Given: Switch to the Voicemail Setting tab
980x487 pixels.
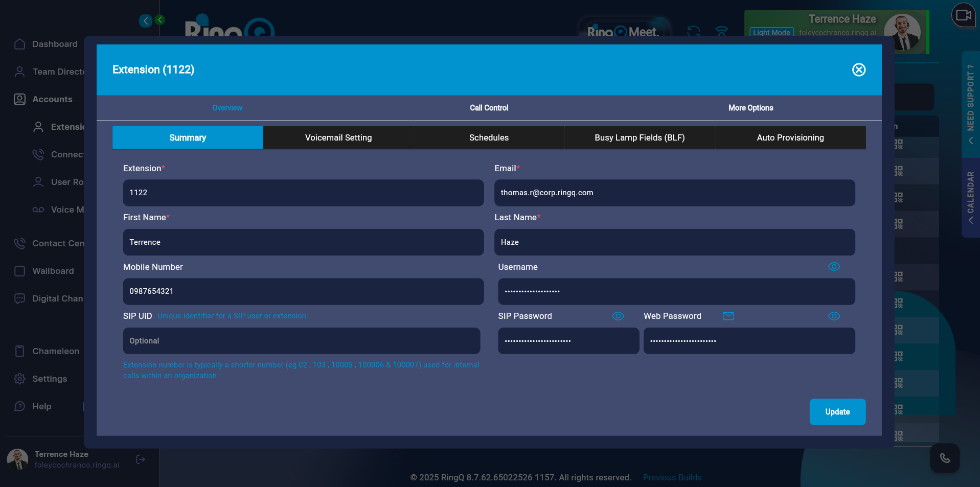Looking at the screenshot, I should (x=338, y=137).
